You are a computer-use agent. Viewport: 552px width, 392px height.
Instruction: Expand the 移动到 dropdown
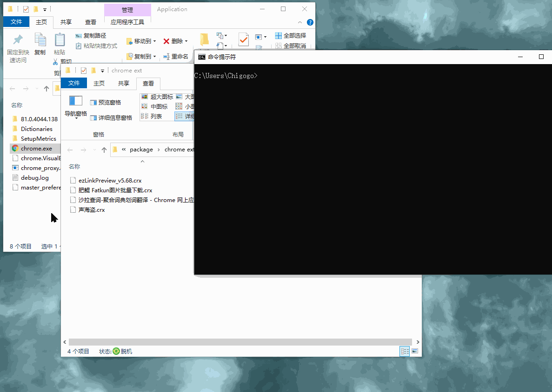click(x=154, y=41)
